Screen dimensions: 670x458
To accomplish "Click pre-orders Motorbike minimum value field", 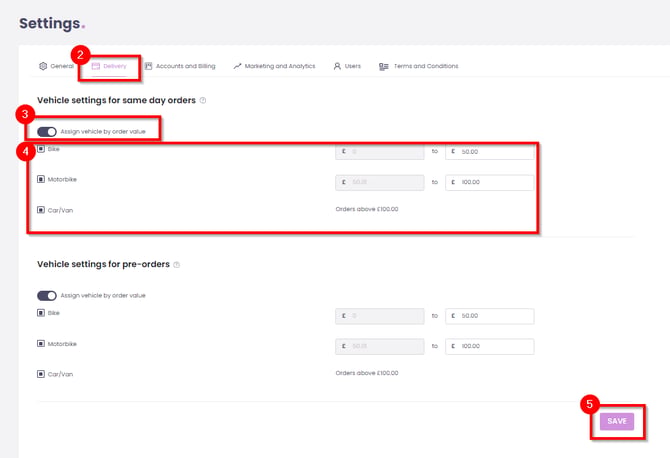I will (380, 346).
